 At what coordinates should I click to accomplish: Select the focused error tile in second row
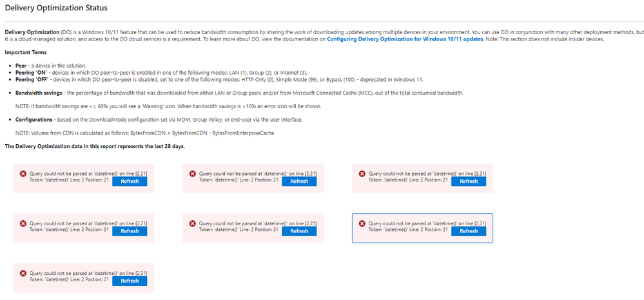pos(422,228)
